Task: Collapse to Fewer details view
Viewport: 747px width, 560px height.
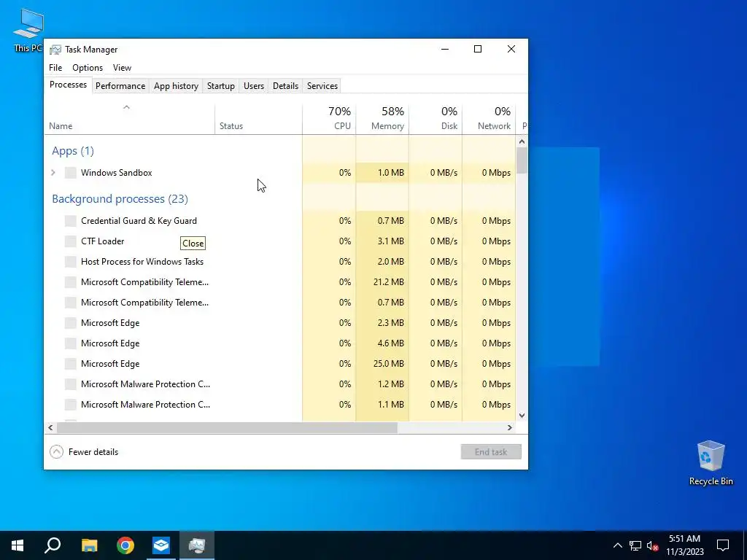Action: pyautogui.click(x=84, y=452)
